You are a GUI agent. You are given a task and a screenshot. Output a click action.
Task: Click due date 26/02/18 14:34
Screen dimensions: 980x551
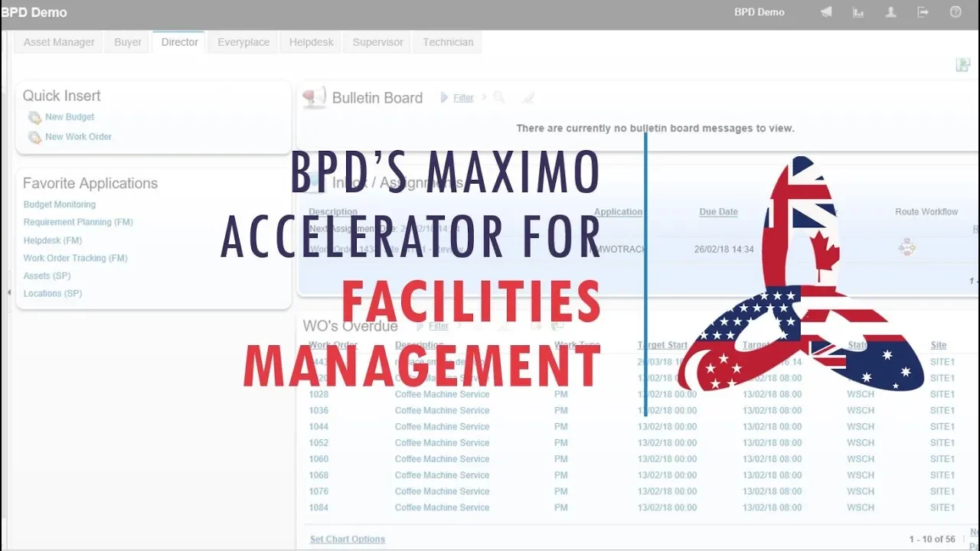tap(724, 249)
